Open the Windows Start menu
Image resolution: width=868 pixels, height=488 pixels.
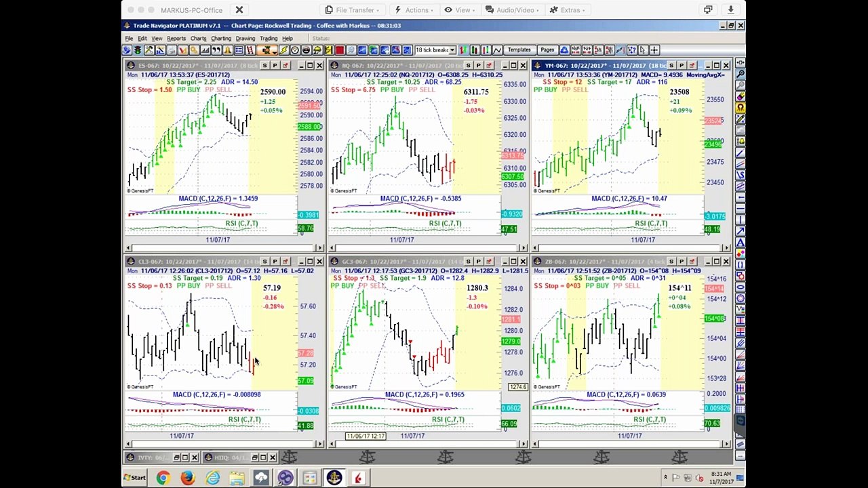(136, 478)
